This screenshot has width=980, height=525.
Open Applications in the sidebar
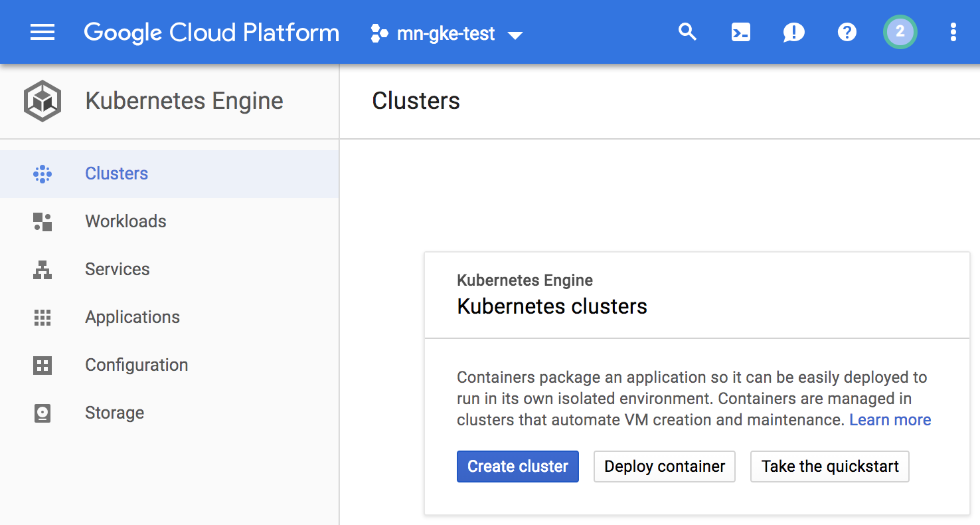pyautogui.click(x=132, y=317)
